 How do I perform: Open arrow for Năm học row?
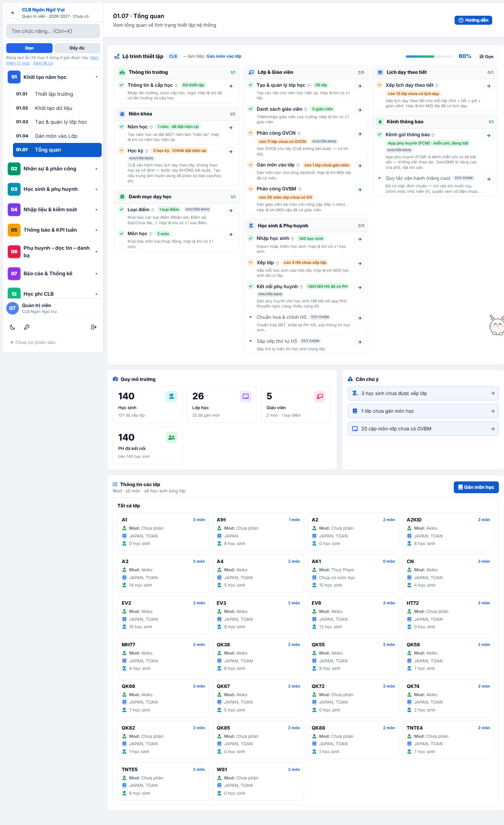[231, 128]
